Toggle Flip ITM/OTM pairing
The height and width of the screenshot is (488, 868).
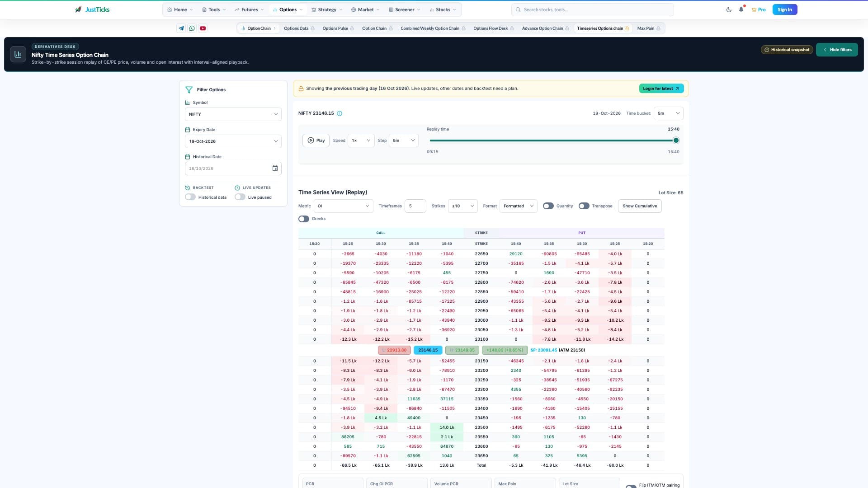[631, 486]
